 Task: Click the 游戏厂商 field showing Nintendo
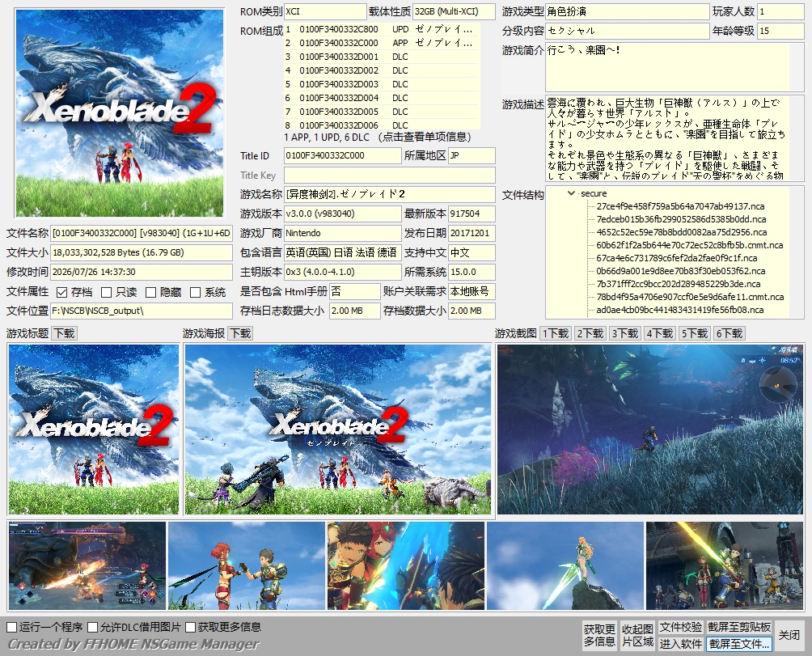pyautogui.click(x=343, y=233)
